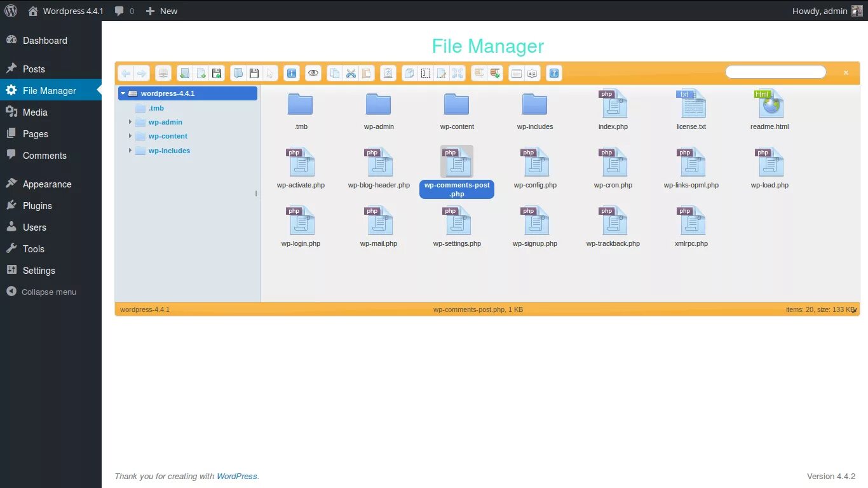The height and width of the screenshot is (488, 868).
Task: Select .tmb folder in tree panel
Action: coord(156,108)
